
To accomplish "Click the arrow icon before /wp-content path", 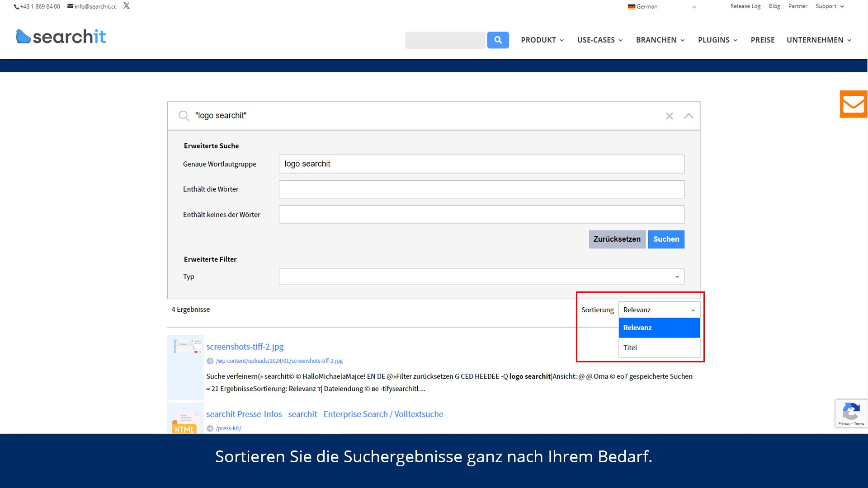I will (210, 361).
